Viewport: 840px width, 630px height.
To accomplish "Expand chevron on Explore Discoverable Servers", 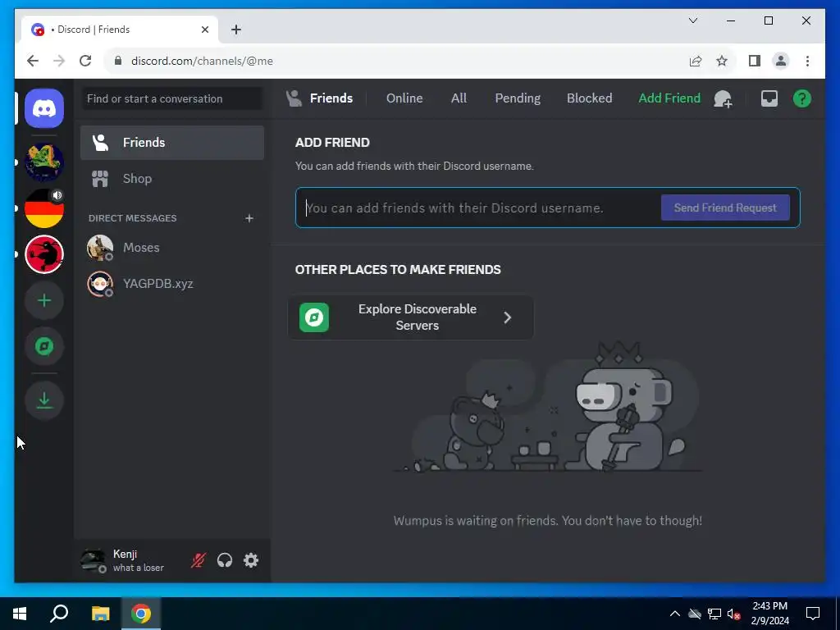I will point(507,317).
